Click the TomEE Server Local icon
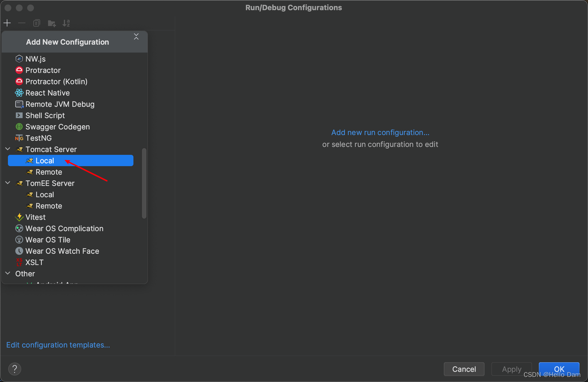This screenshot has width=588, height=382. point(29,195)
